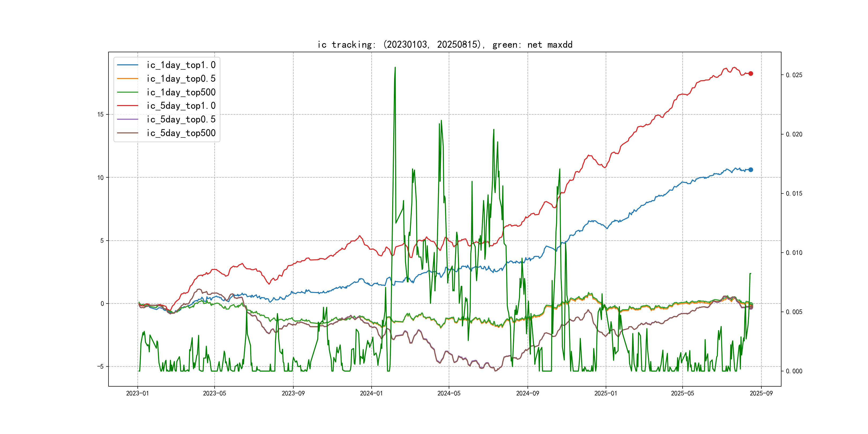This screenshot has width=868, height=434.
Task: Click the blue ic_1day_top1.0 legend line swatch
Action: point(127,65)
